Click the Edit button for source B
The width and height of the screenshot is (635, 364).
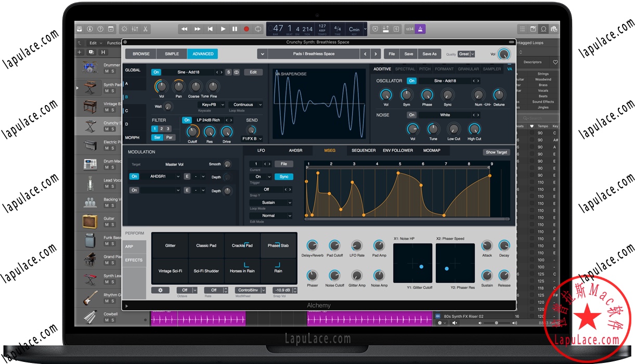253,72
